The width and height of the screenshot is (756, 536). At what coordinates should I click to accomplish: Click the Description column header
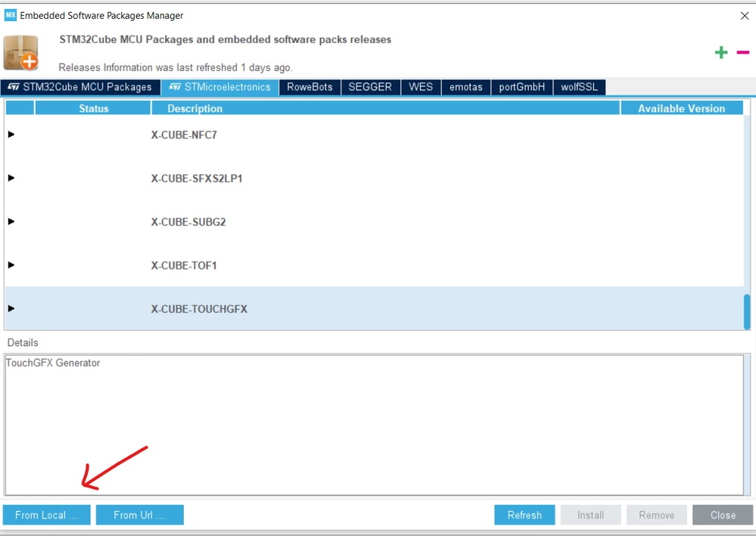click(385, 108)
